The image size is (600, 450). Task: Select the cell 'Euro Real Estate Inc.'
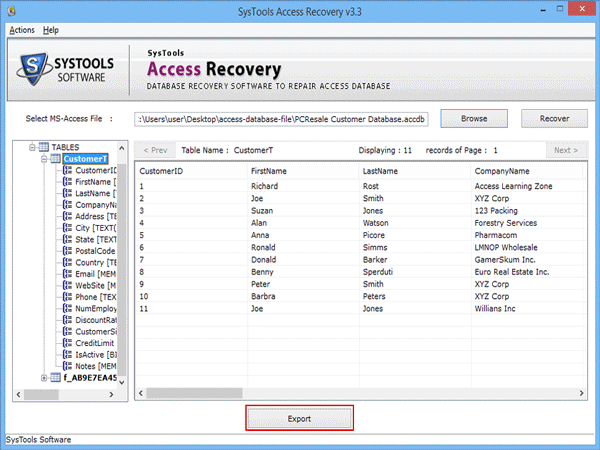512,272
